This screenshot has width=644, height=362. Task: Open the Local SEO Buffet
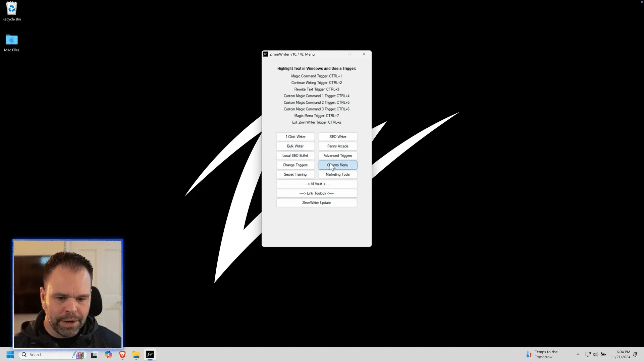point(296,156)
